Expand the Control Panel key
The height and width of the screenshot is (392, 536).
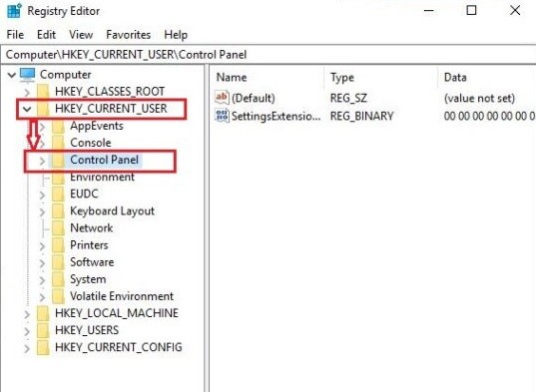coord(42,161)
